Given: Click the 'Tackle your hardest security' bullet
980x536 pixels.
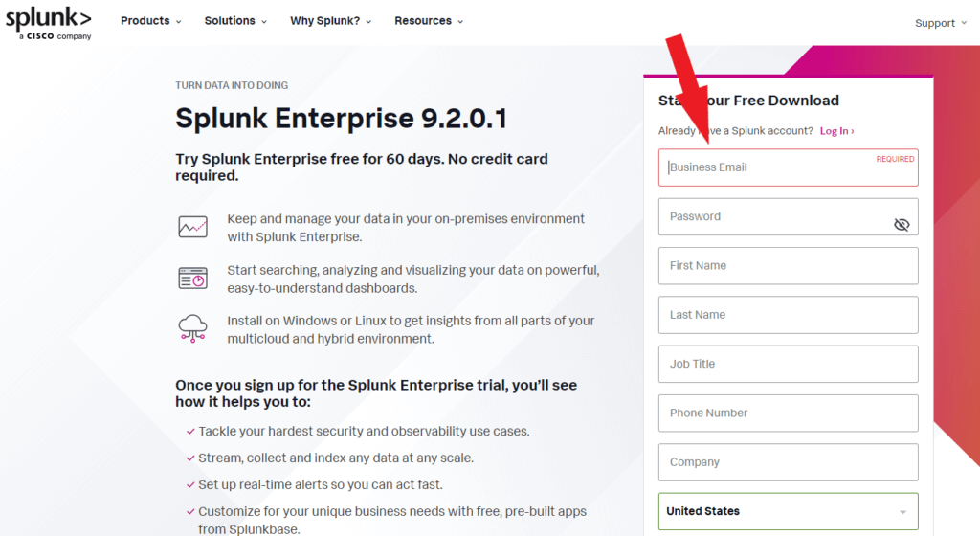Looking at the screenshot, I should pos(364,431).
